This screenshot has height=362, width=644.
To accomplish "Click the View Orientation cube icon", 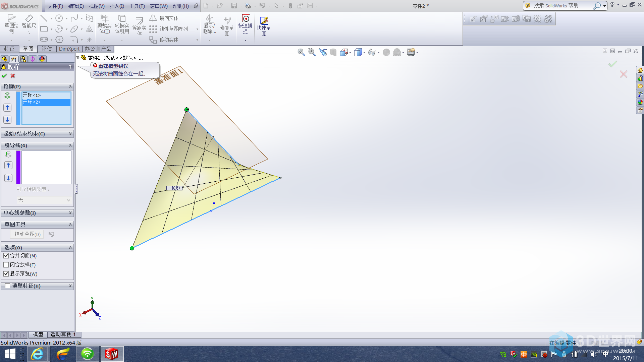I will [344, 52].
